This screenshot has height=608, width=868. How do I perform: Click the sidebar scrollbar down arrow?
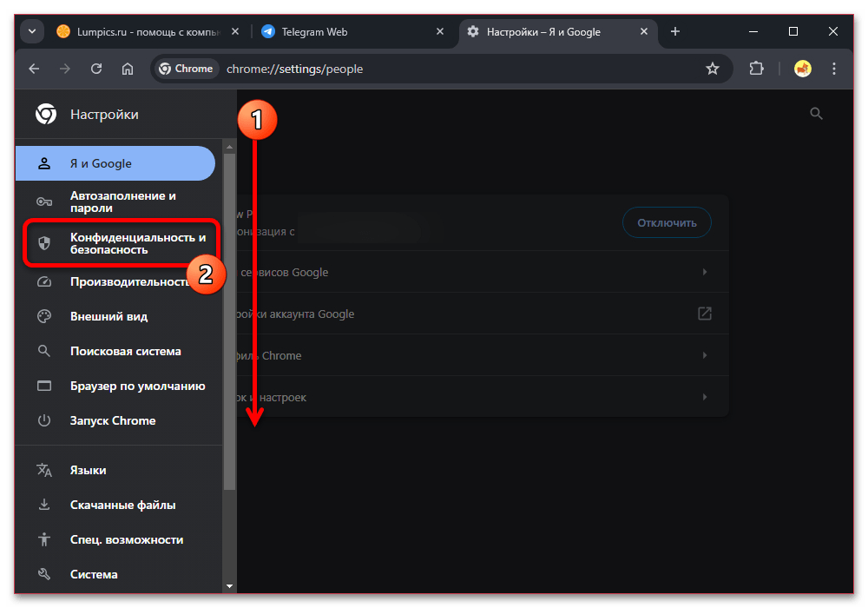229,586
